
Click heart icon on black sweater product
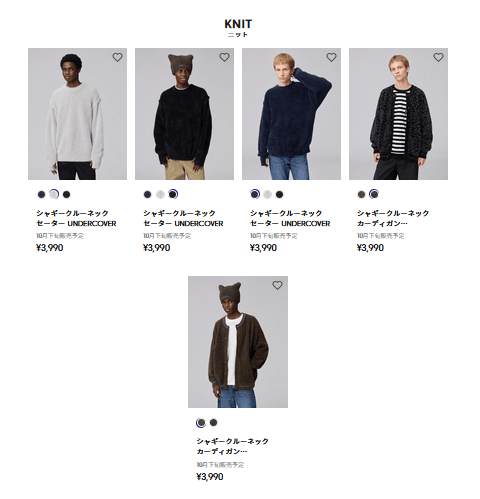coord(224,57)
